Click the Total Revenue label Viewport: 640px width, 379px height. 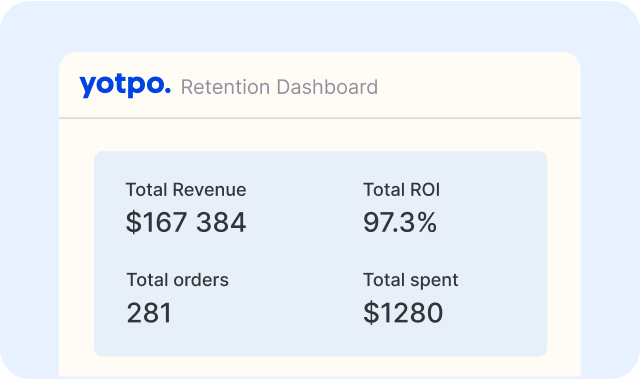coord(186,190)
